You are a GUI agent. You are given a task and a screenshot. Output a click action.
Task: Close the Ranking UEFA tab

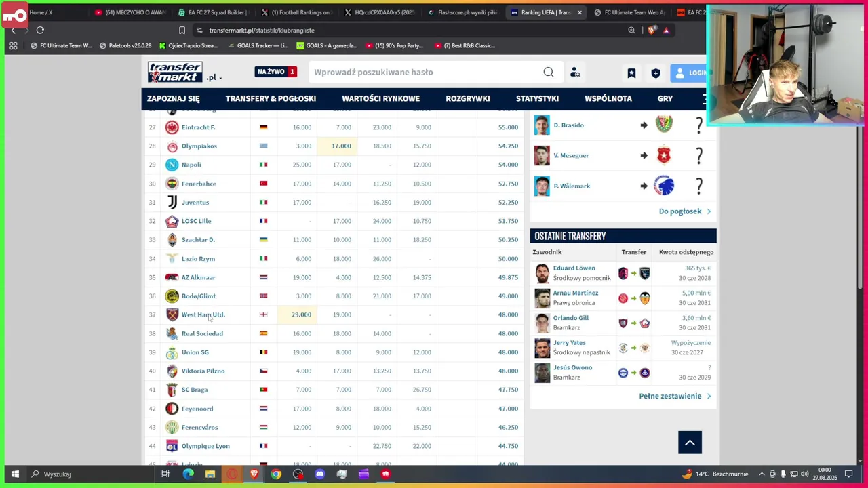click(580, 12)
